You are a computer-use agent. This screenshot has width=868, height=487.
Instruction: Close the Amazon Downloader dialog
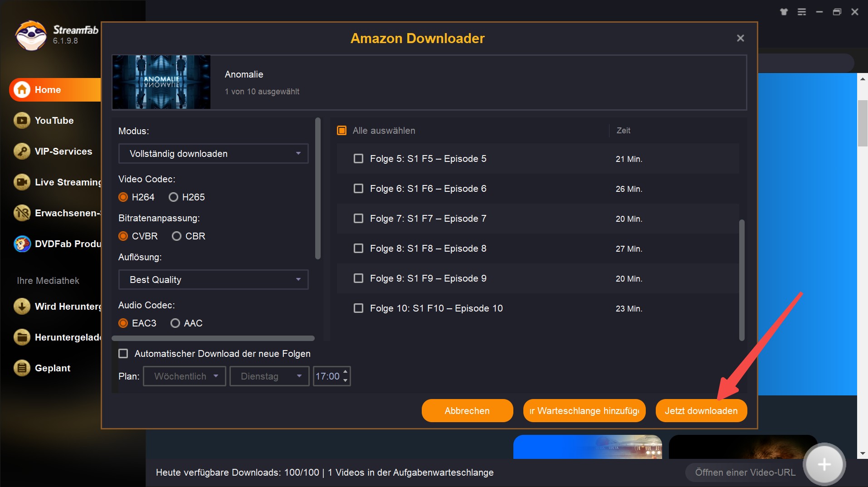tap(741, 39)
